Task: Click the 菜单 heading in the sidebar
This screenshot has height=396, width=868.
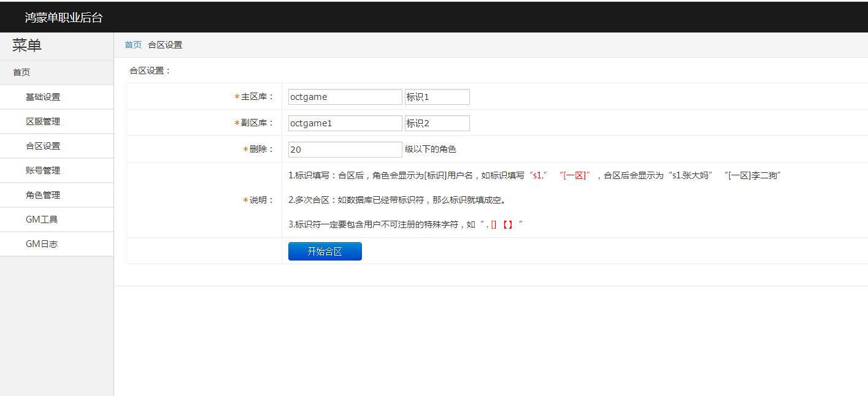Action: tap(27, 45)
